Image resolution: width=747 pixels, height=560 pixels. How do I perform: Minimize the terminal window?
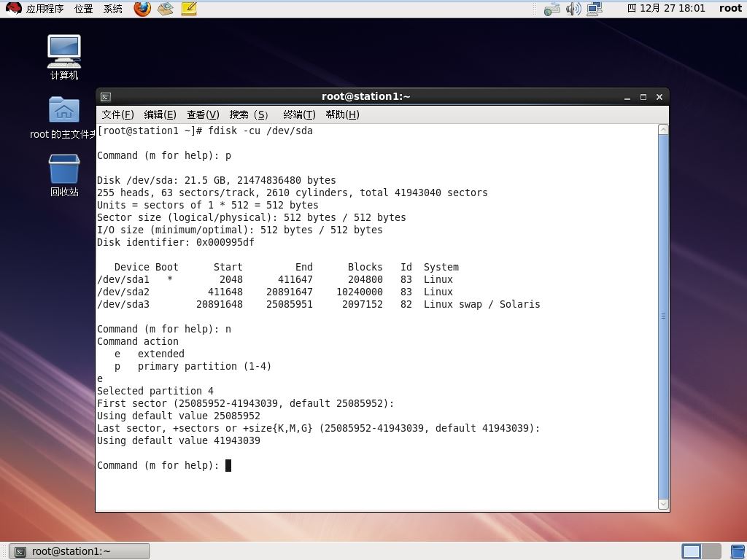point(627,97)
